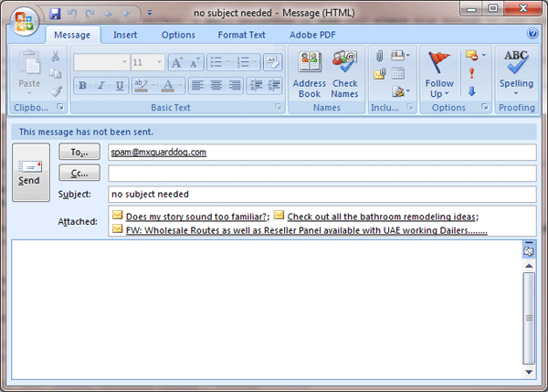
Task: Click the Check Names icon
Action: click(x=344, y=74)
